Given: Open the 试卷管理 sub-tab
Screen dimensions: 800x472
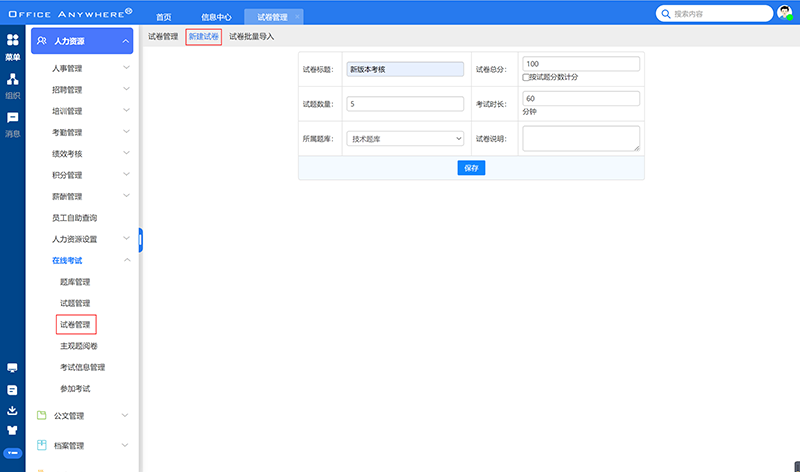Looking at the screenshot, I should 163,36.
